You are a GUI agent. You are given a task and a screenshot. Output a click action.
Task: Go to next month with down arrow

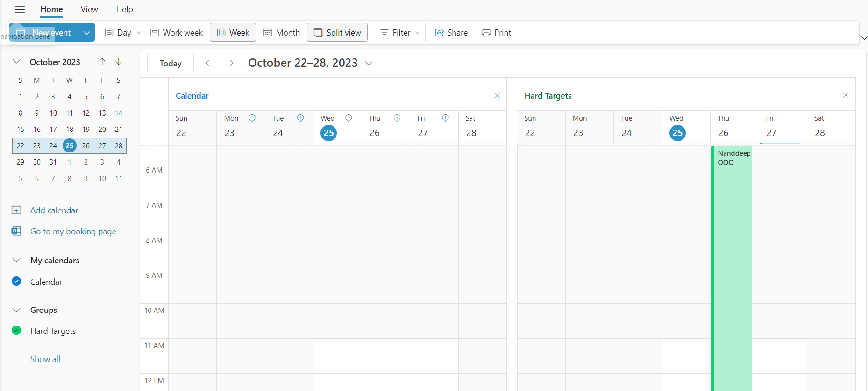tap(119, 62)
